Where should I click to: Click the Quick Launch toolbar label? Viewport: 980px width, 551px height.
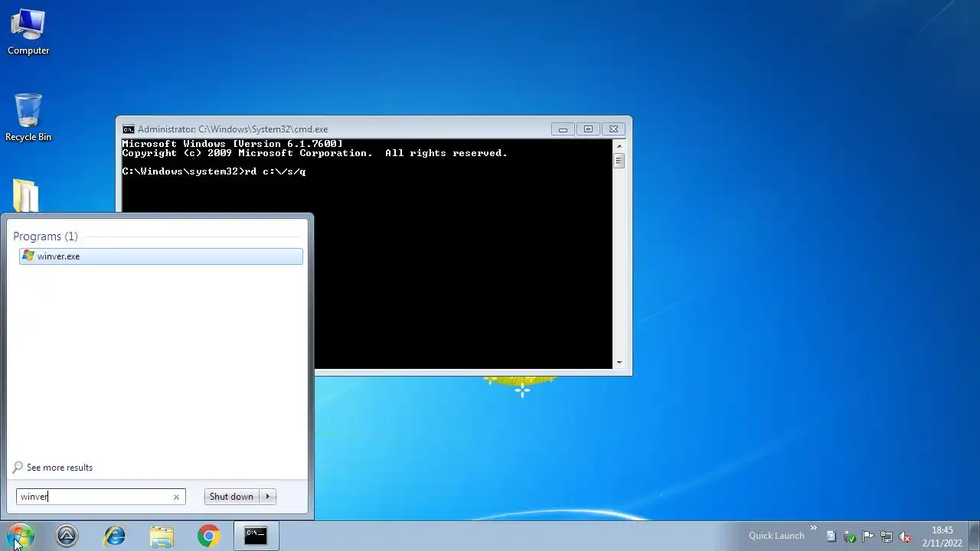click(776, 536)
